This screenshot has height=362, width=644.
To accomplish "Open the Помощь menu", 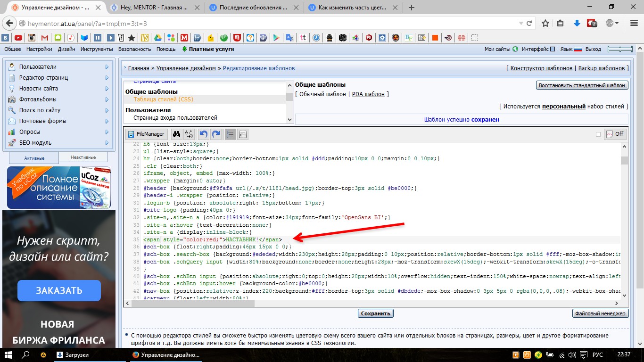I will pos(166,49).
